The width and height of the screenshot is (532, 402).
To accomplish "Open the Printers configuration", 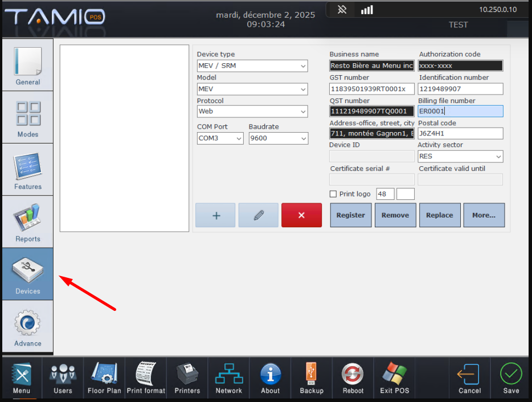I will 187,378.
